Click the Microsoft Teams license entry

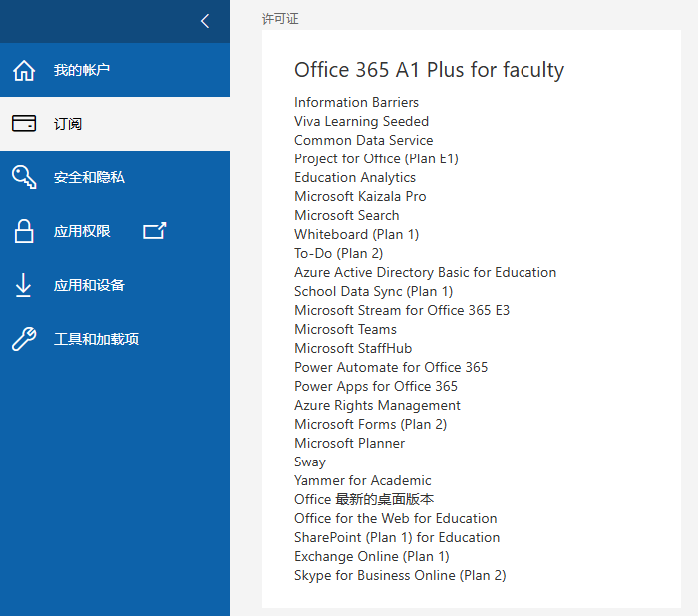(345, 329)
